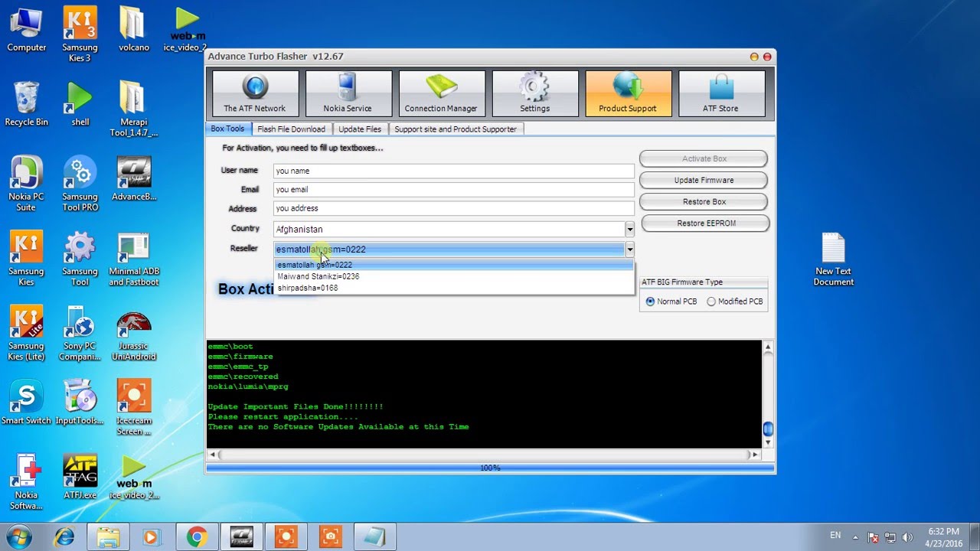Open the Merapi Tool folder on the desktop
This screenshot has height=551, width=980.
pyautogui.click(x=134, y=109)
